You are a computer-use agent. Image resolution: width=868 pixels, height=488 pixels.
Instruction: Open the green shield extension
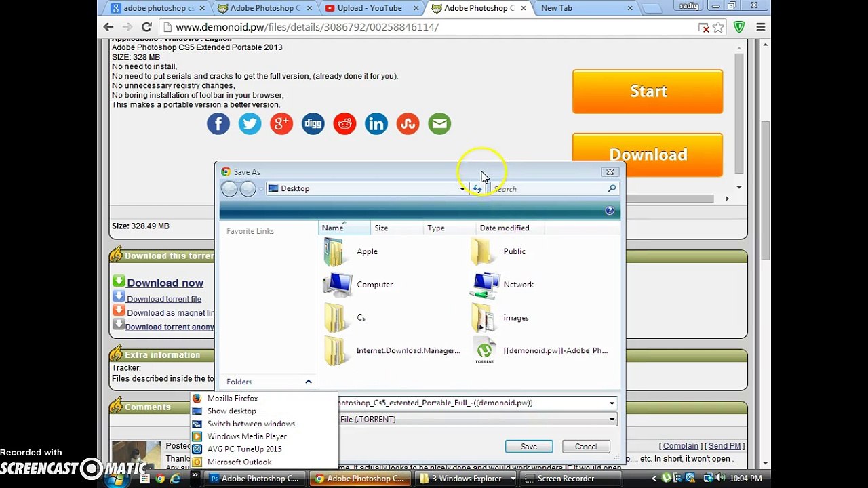coord(739,27)
